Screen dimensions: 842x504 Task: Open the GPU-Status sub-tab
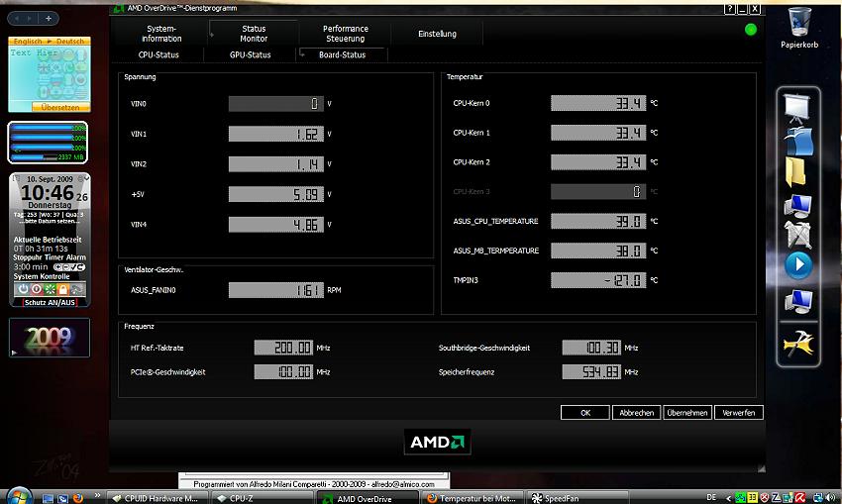click(x=251, y=54)
